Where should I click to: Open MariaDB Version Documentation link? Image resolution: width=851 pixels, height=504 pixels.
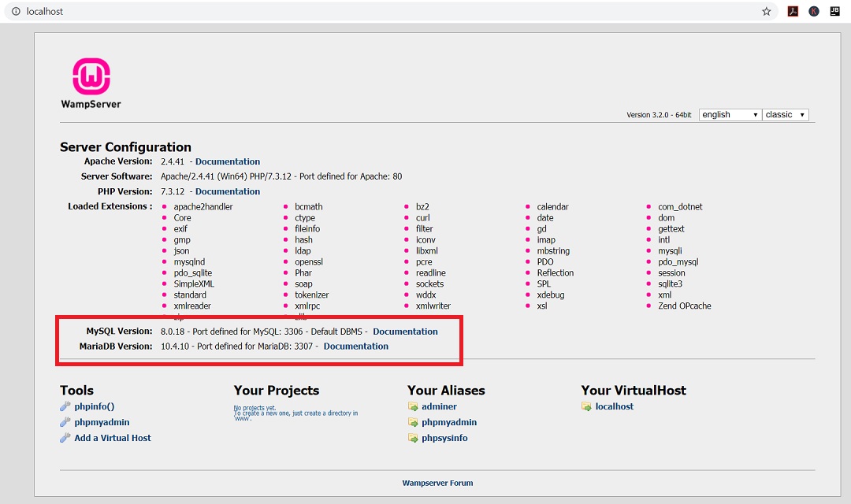click(x=355, y=346)
